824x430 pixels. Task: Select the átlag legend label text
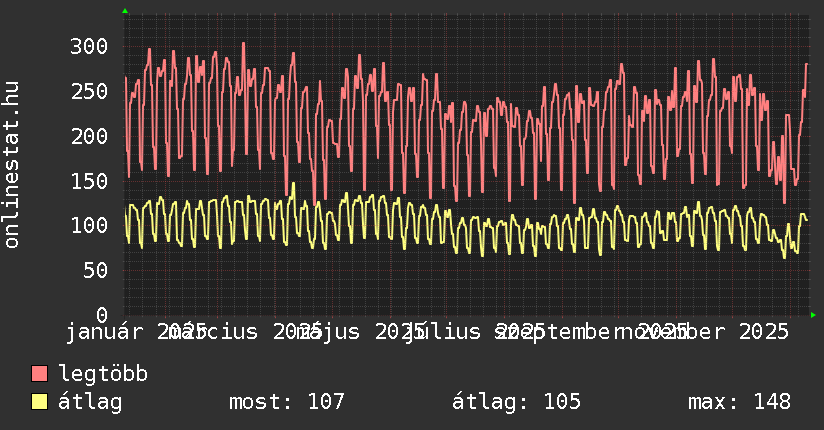pyautogui.click(x=91, y=402)
